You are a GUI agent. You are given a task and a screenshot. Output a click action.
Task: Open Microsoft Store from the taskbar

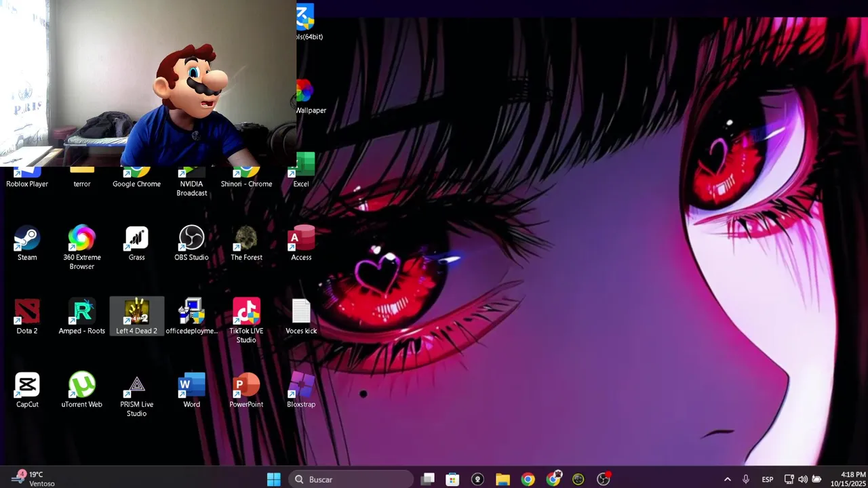(452, 479)
